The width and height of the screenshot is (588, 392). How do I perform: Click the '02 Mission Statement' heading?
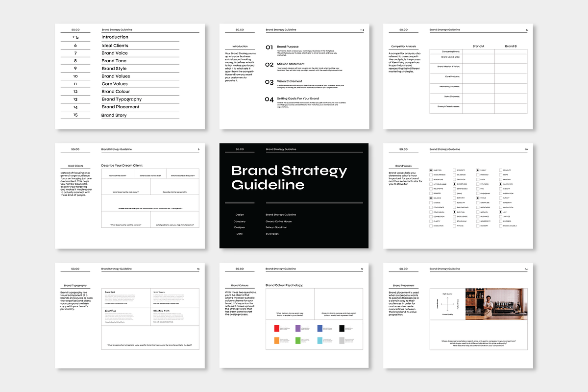point(285,64)
